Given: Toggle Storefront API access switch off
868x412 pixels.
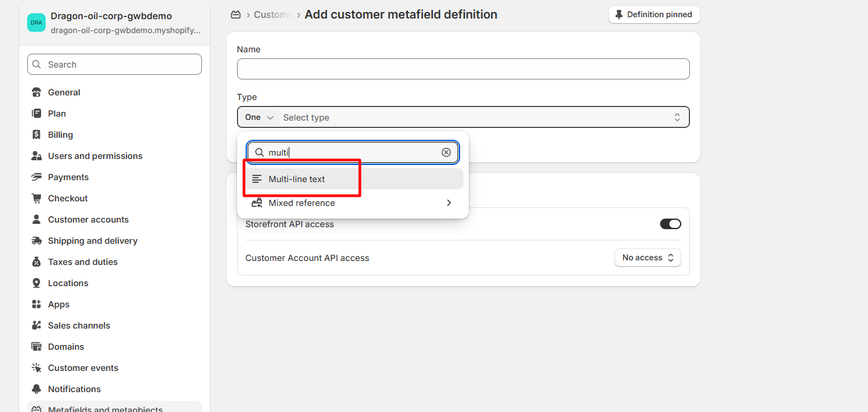Looking at the screenshot, I should coord(670,224).
